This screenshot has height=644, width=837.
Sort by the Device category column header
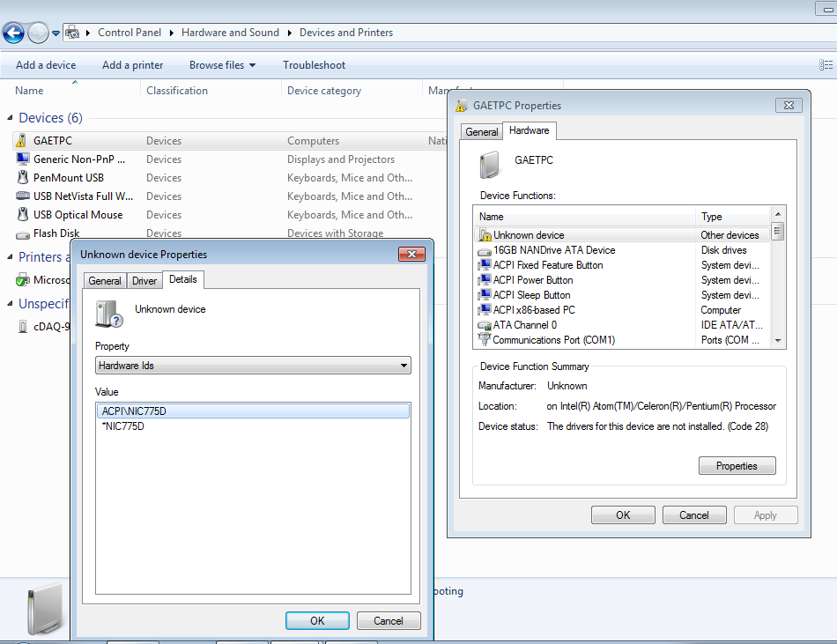352,91
